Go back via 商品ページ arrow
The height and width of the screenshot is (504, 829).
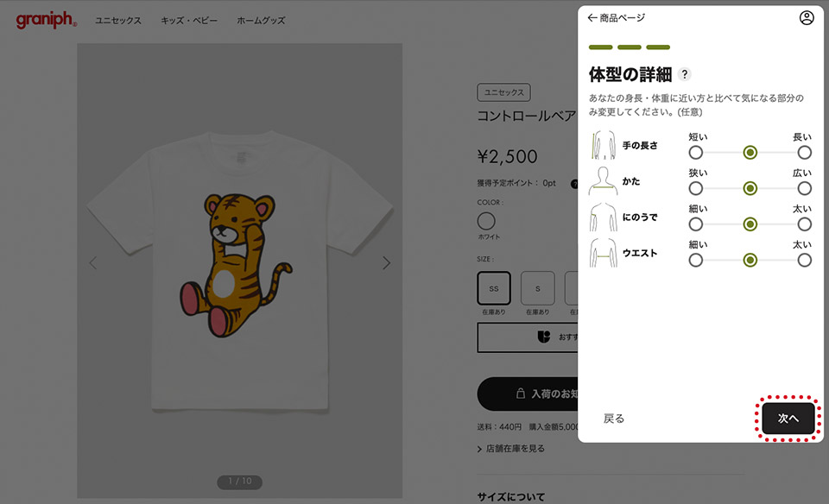pos(616,18)
